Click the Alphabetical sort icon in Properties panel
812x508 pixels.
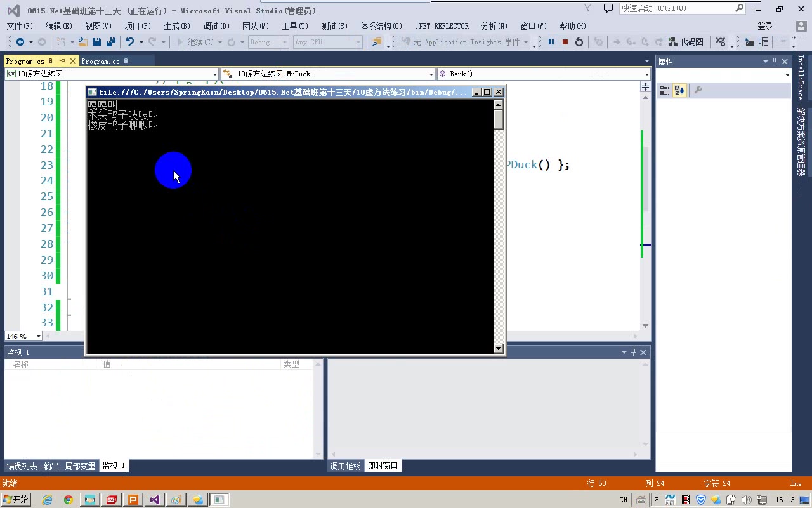click(679, 90)
